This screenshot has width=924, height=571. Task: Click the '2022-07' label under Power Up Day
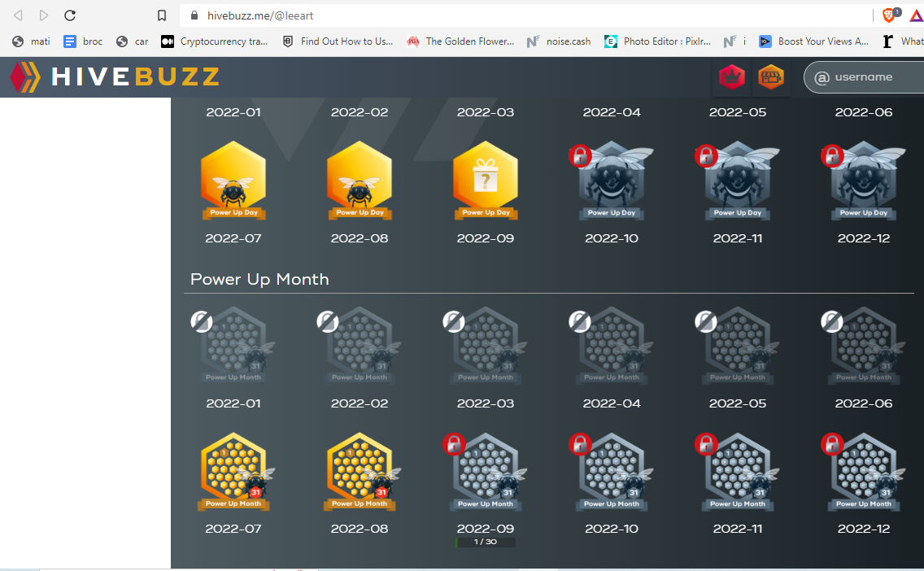233,238
